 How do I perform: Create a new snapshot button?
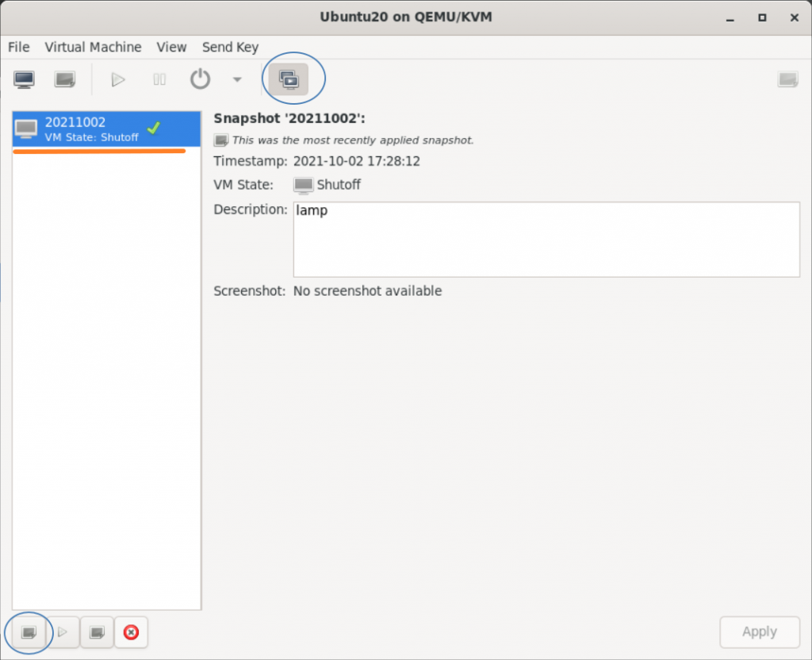[29, 632]
